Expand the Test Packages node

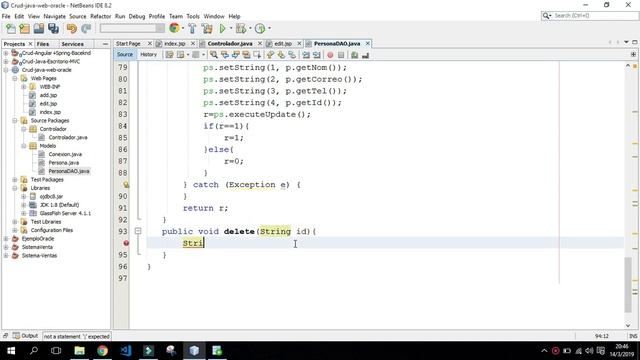15,180
